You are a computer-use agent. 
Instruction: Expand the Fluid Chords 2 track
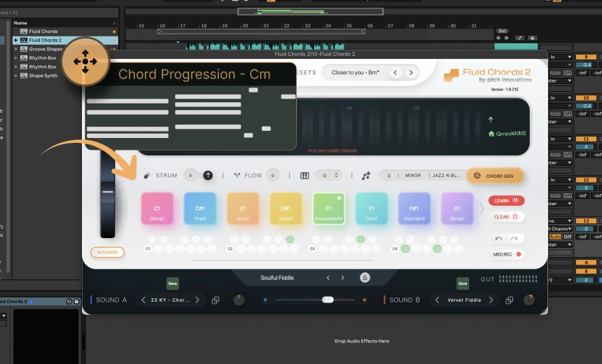pyautogui.click(x=16, y=40)
